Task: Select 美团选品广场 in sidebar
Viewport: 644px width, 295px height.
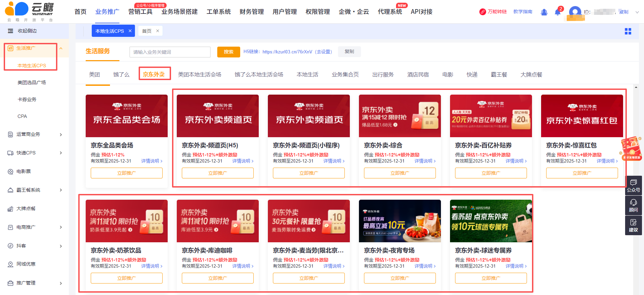Action: [x=32, y=82]
